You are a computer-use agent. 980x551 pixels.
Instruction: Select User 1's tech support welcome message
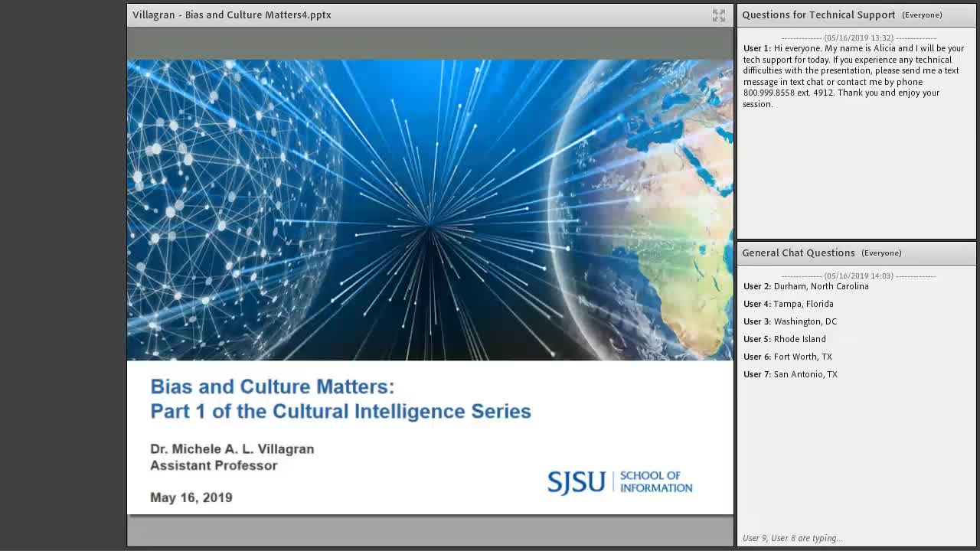854,76
